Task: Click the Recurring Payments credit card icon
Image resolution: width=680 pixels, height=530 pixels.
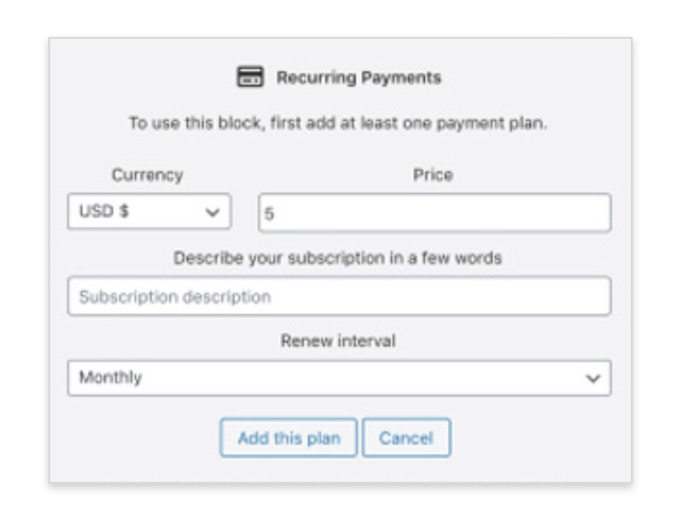Action: click(x=250, y=77)
